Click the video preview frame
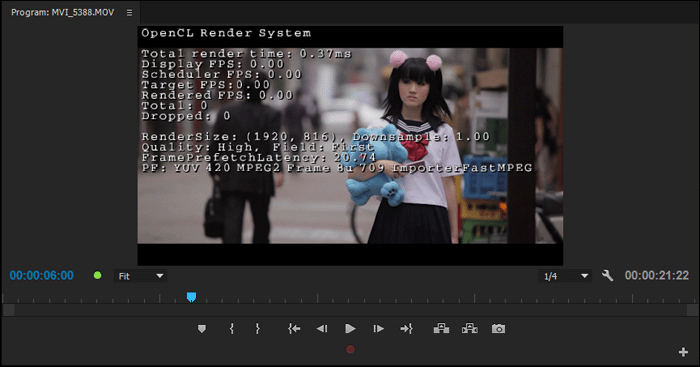The image size is (700, 367). click(350, 146)
